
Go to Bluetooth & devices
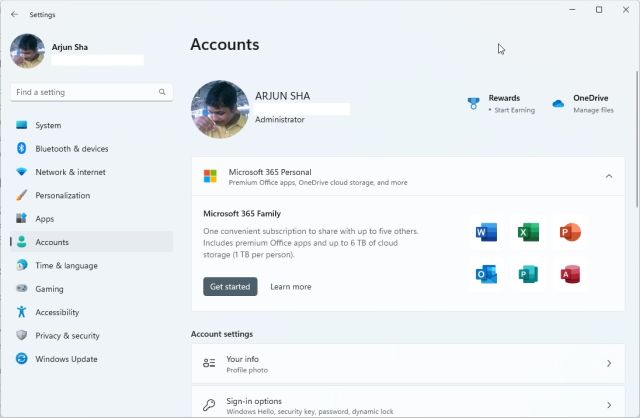click(x=92, y=149)
